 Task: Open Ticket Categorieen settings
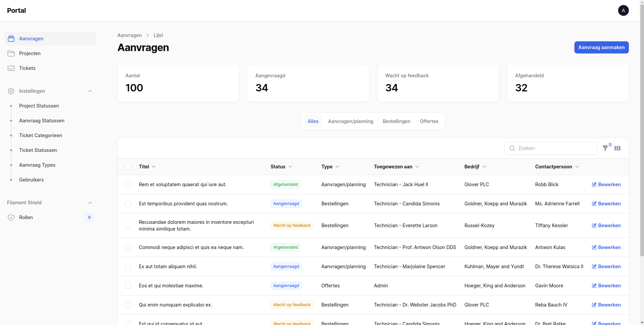point(50,135)
